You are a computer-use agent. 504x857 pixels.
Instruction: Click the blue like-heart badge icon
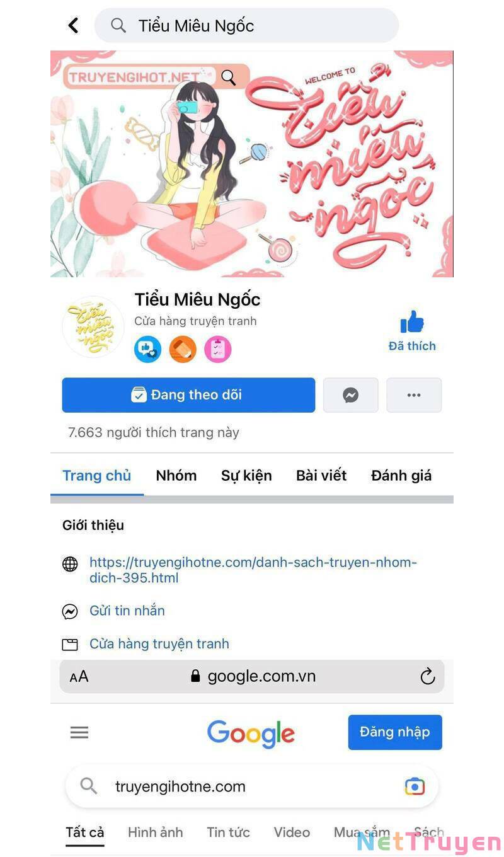148,349
